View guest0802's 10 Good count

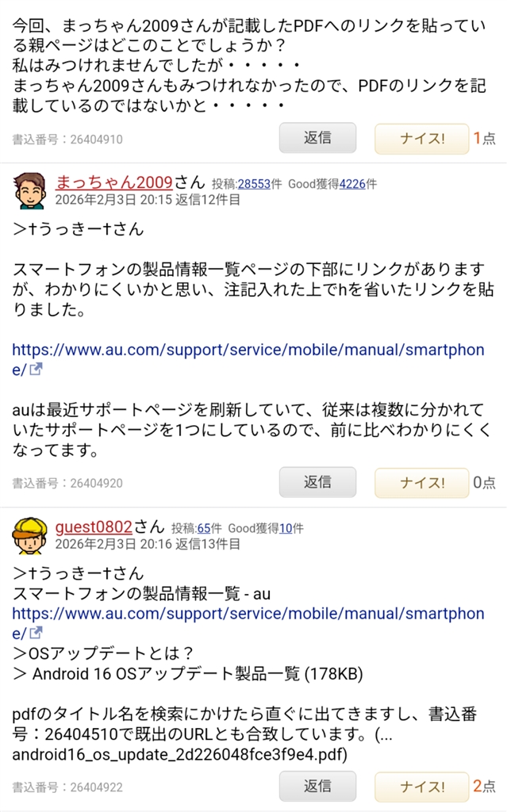click(286, 528)
